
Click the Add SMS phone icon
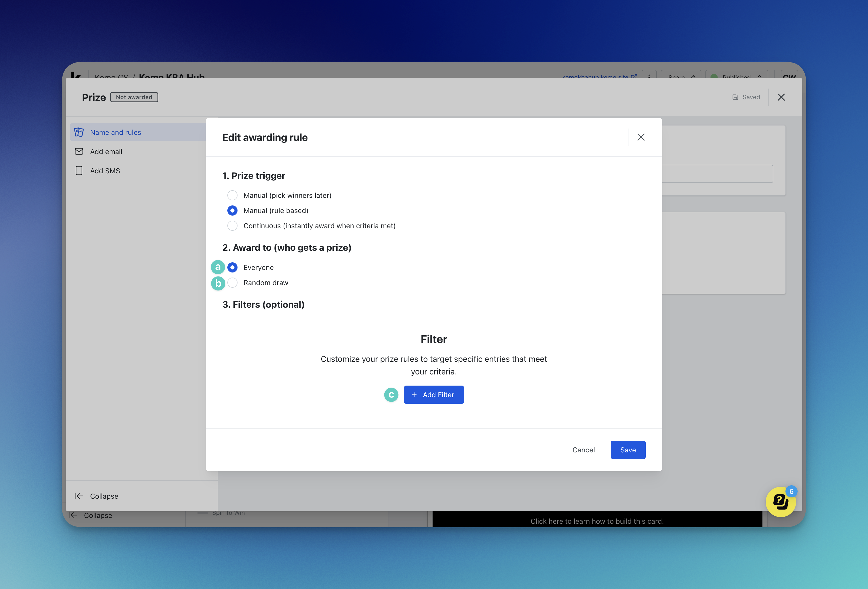click(79, 171)
